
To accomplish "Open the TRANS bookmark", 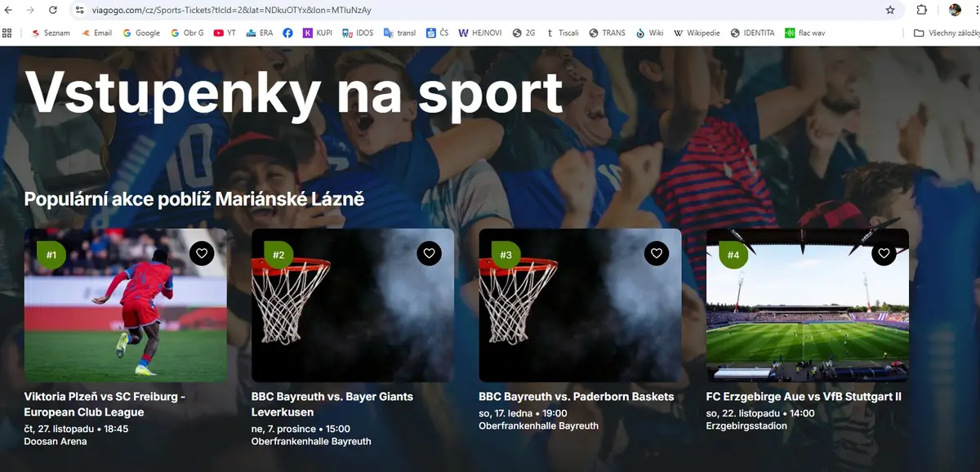I will (x=607, y=33).
